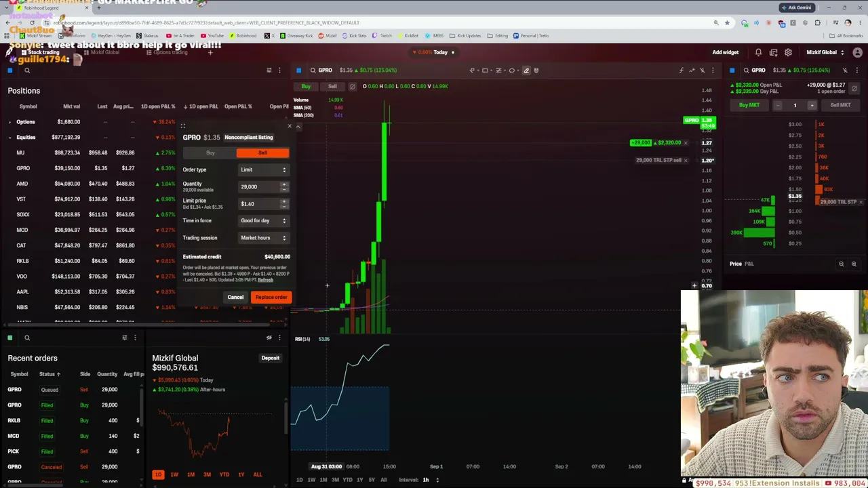This screenshot has width=868, height=488.
Task: Select the ladder Price tab
Action: click(x=735, y=264)
